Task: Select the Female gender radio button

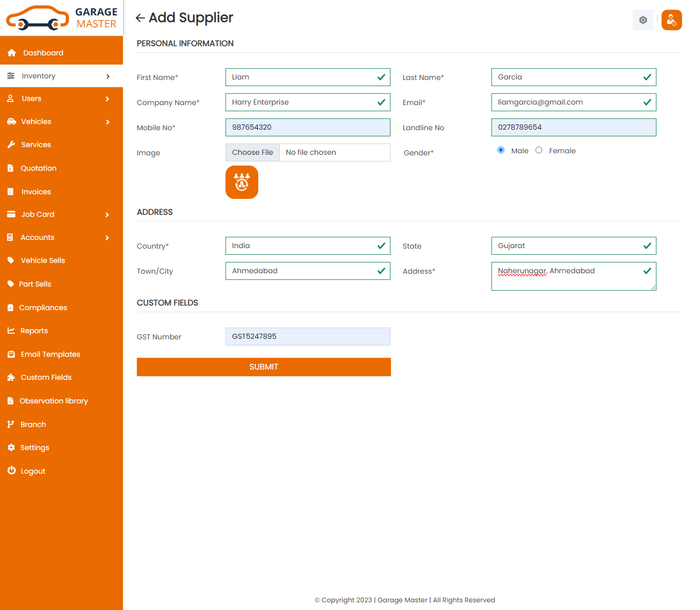Action: click(539, 150)
